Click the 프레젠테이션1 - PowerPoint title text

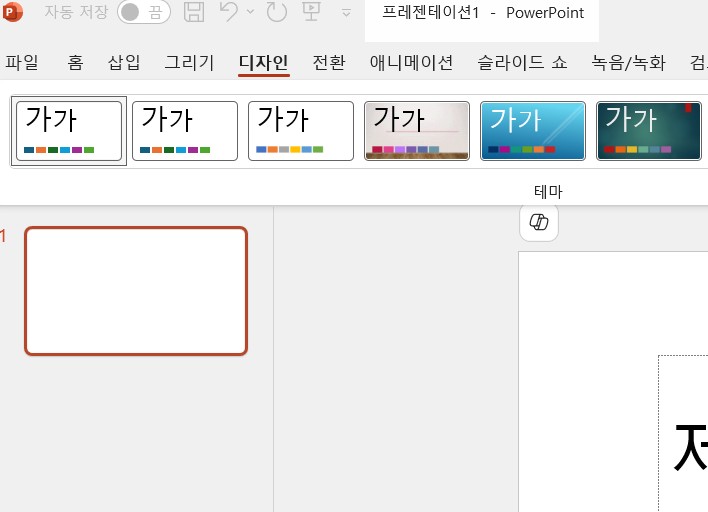(x=483, y=13)
